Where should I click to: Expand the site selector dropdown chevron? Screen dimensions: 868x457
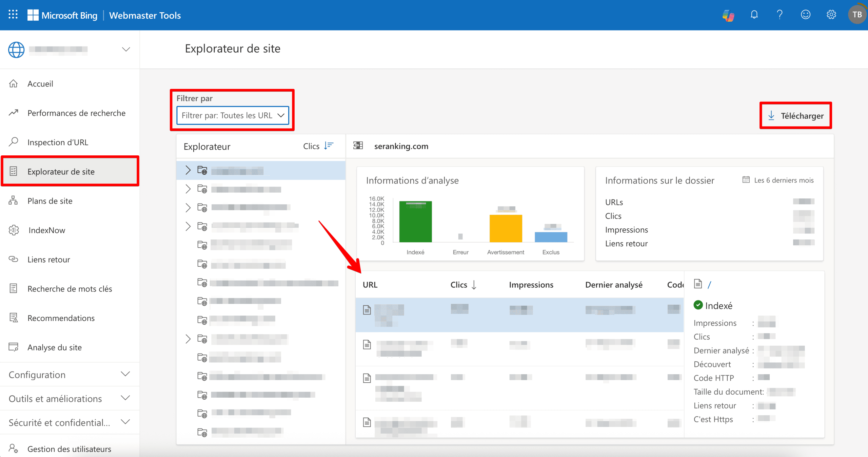coord(126,50)
